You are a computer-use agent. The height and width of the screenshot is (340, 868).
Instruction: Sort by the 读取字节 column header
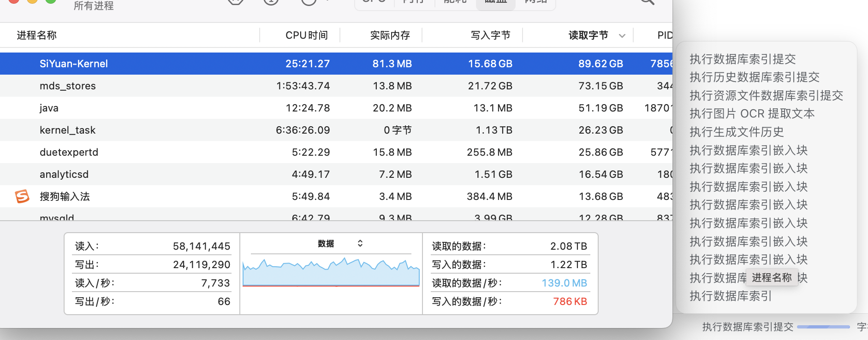(589, 35)
